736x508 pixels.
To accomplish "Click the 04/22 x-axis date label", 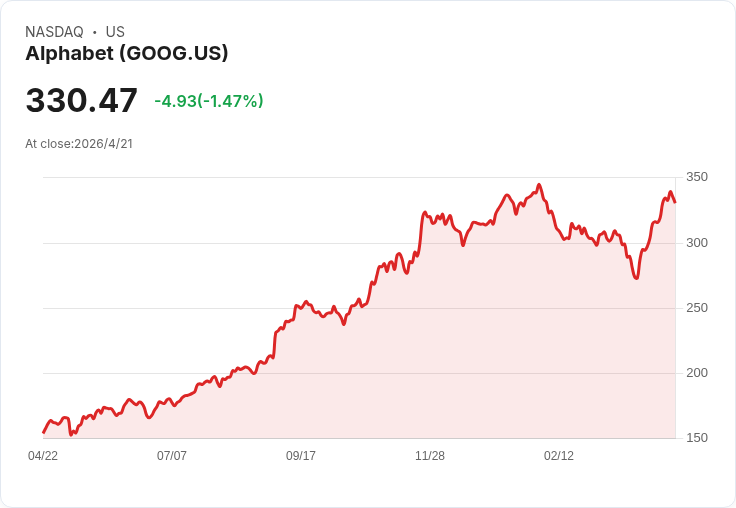I will point(43,456).
